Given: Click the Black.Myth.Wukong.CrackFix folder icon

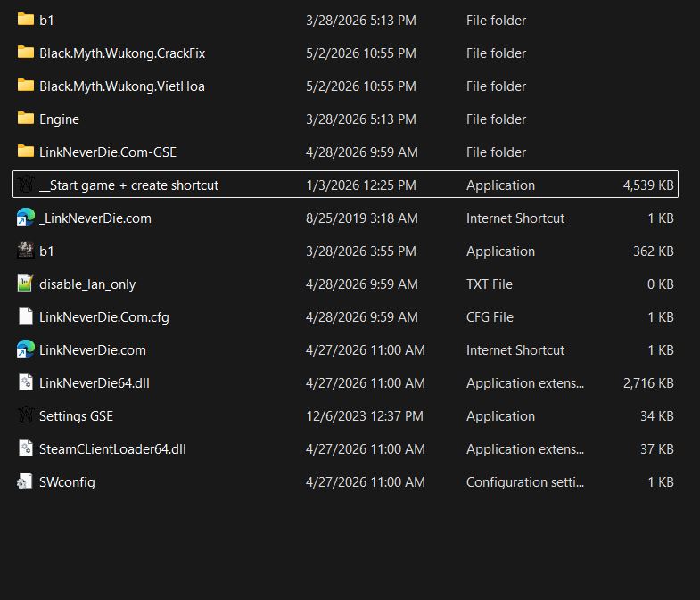Looking at the screenshot, I should coord(26,53).
